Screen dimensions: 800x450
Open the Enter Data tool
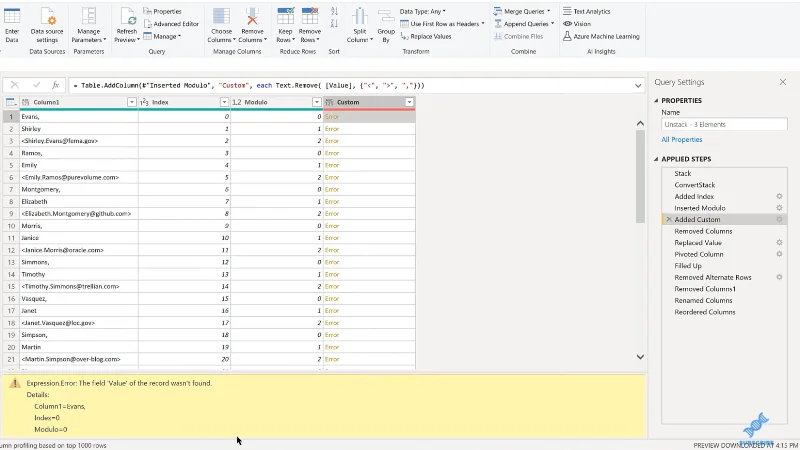(x=12, y=24)
